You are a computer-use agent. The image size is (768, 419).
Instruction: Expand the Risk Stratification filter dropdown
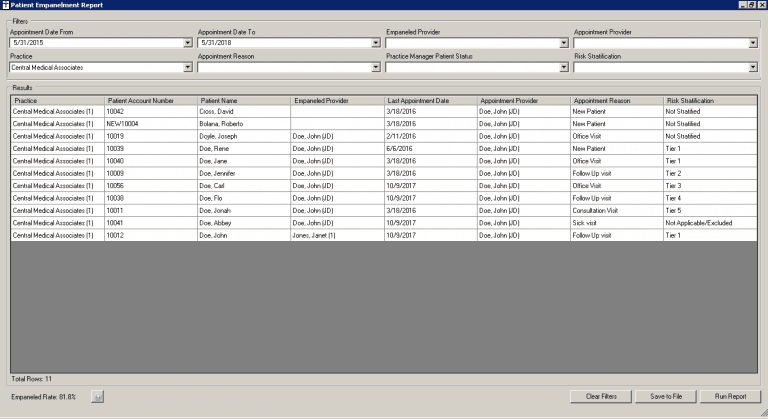(x=753, y=68)
